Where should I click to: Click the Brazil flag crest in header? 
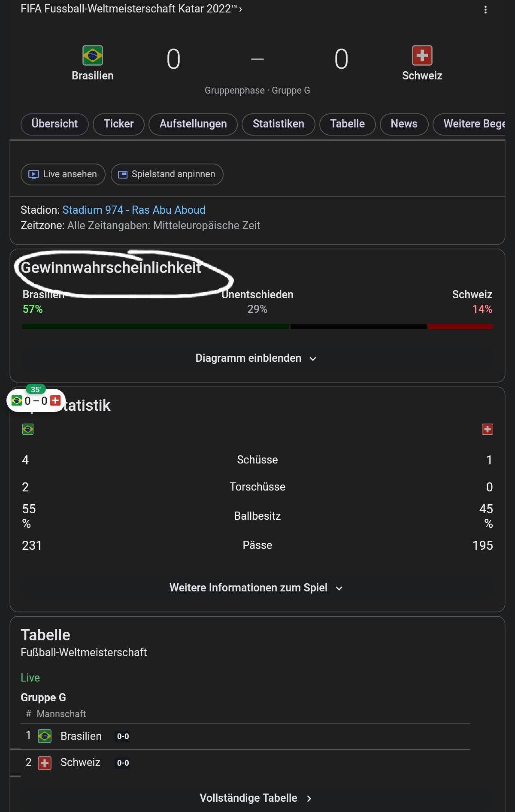pos(93,55)
